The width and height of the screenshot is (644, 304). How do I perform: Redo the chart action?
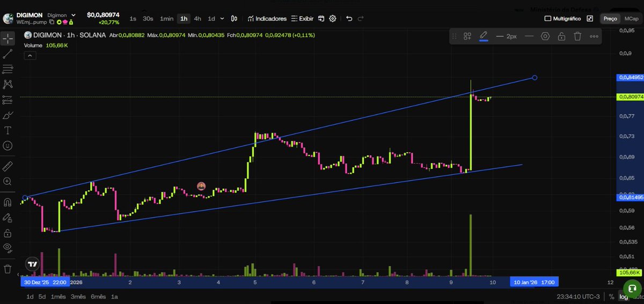tap(361, 18)
